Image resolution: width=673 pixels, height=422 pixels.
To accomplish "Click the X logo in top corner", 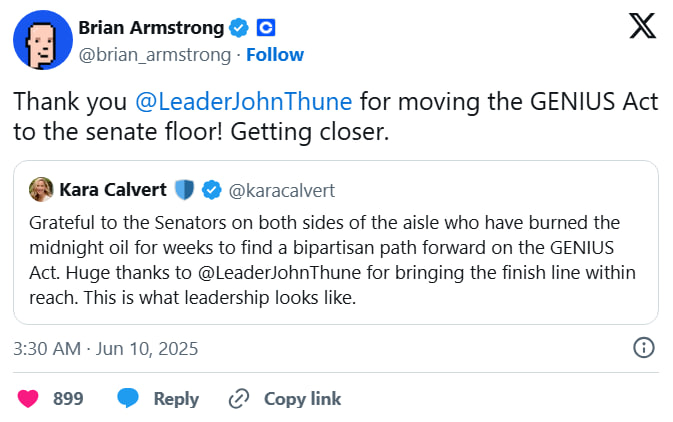I will pos(642,28).
